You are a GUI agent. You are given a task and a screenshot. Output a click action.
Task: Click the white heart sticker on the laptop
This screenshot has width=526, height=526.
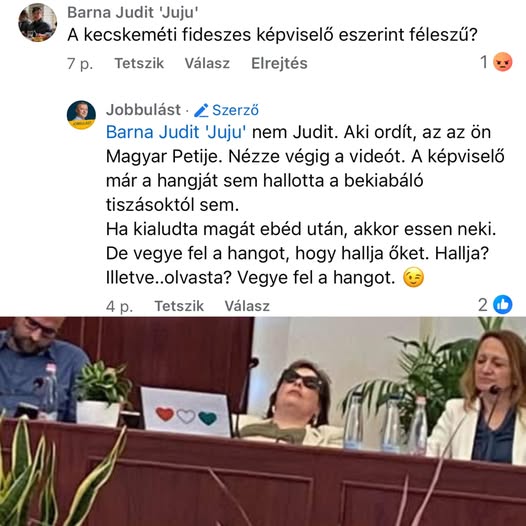[186, 416]
